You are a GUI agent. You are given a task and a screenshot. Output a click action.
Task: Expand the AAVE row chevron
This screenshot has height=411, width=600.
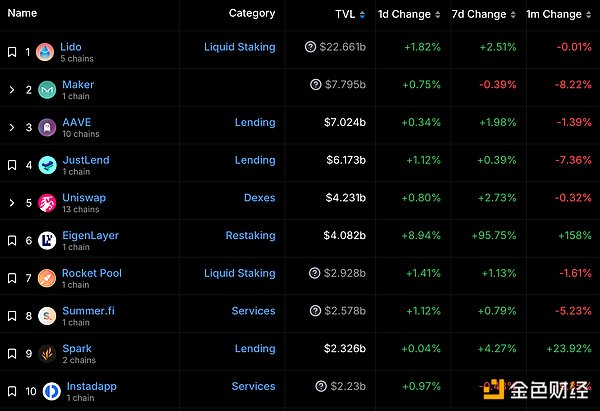[x=12, y=128]
